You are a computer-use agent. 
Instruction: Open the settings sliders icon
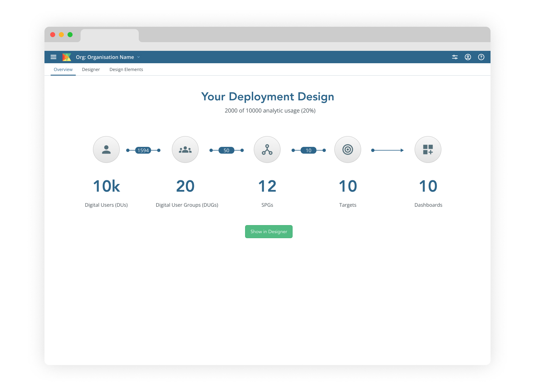point(455,57)
